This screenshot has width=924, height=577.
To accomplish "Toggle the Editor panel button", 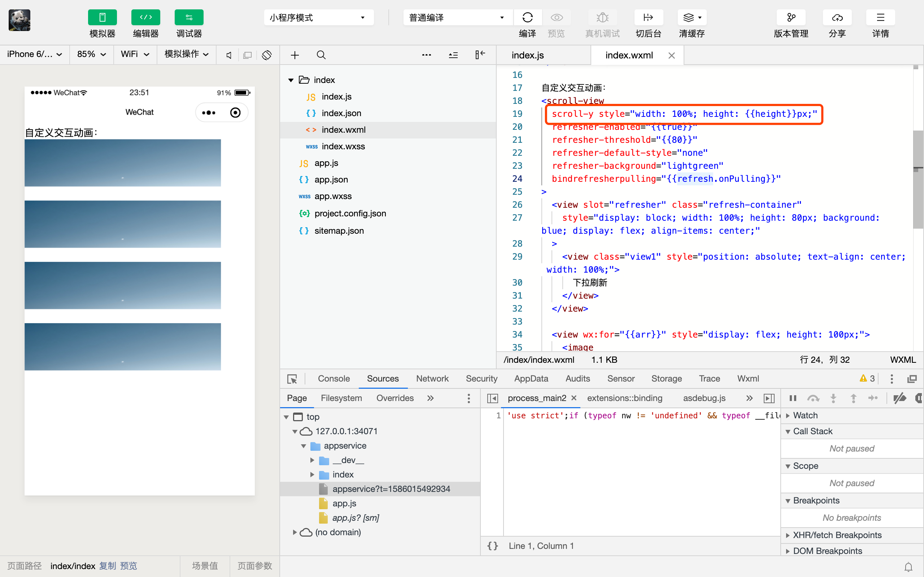I will [145, 18].
